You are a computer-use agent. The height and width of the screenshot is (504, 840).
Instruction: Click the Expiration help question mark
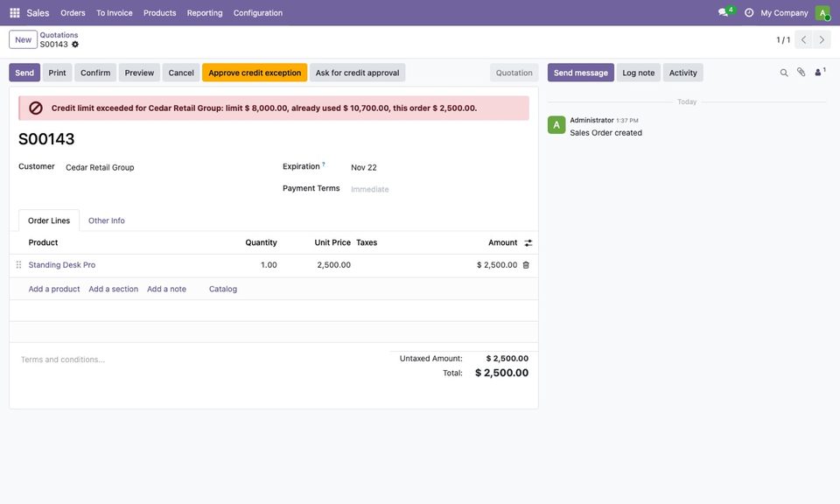(x=324, y=164)
